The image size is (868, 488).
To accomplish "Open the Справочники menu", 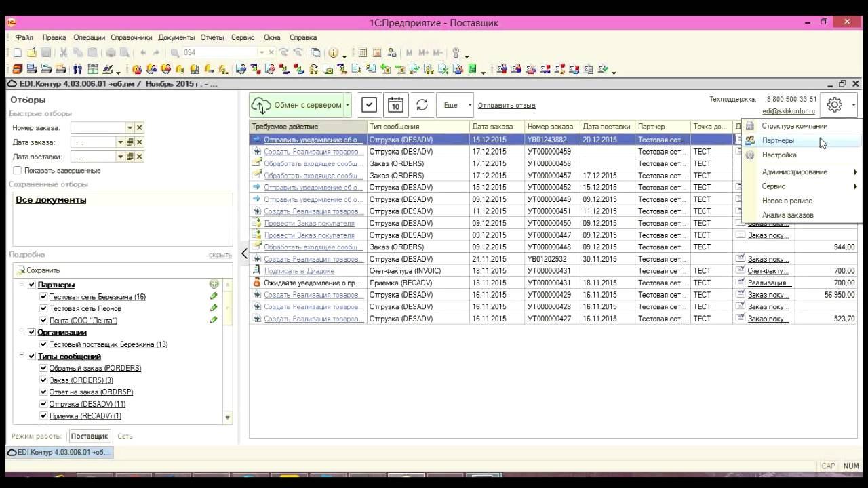I will click(132, 37).
